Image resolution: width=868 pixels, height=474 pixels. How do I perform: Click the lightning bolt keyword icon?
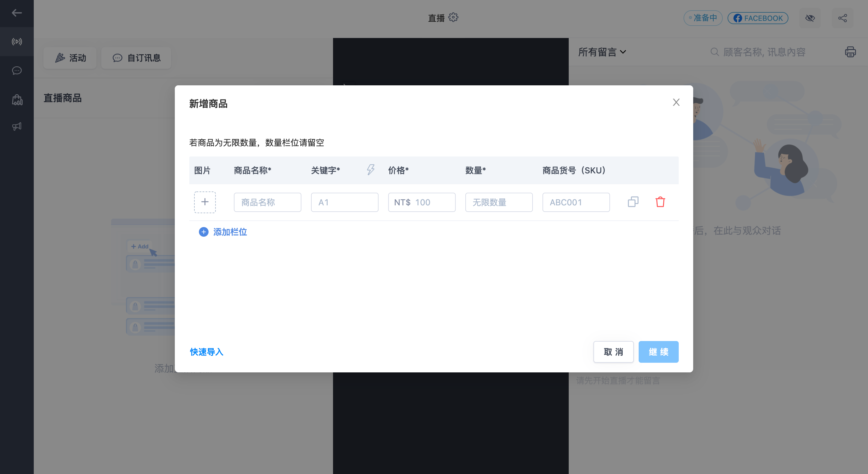click(x=371, y=169)
